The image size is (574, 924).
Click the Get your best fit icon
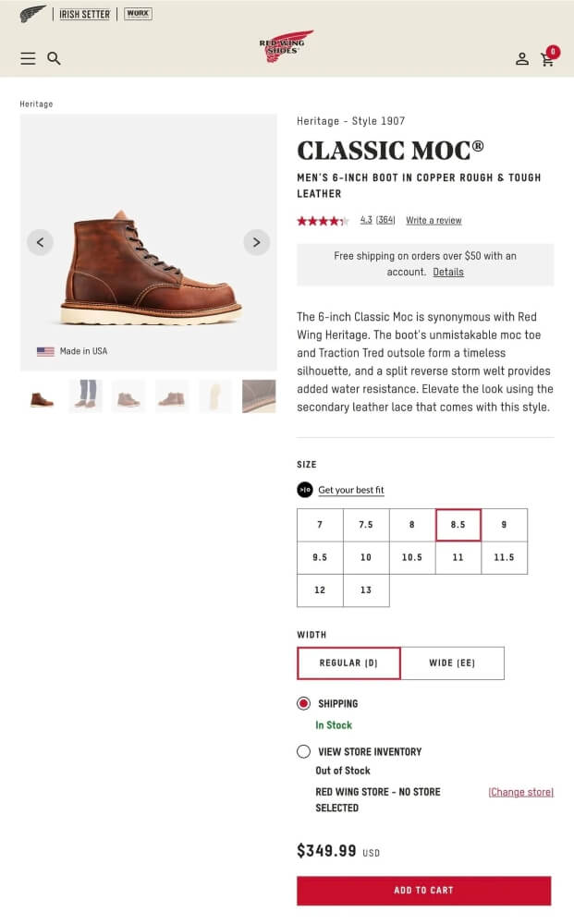tap(305, 490)
